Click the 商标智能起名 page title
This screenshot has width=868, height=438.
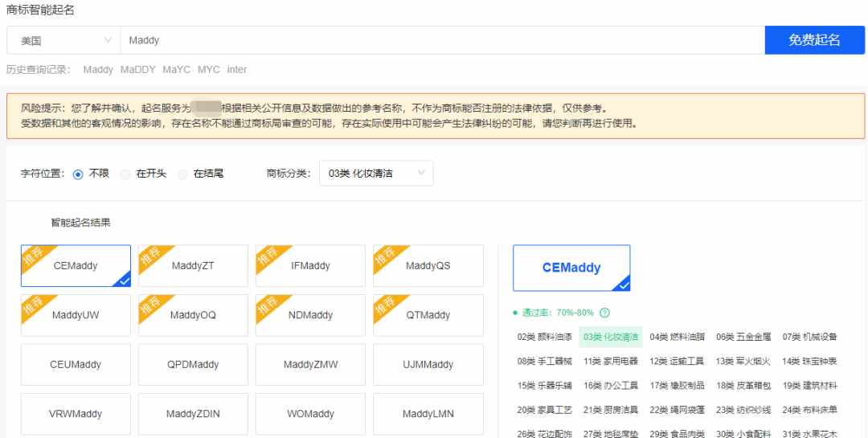point(40,10)
